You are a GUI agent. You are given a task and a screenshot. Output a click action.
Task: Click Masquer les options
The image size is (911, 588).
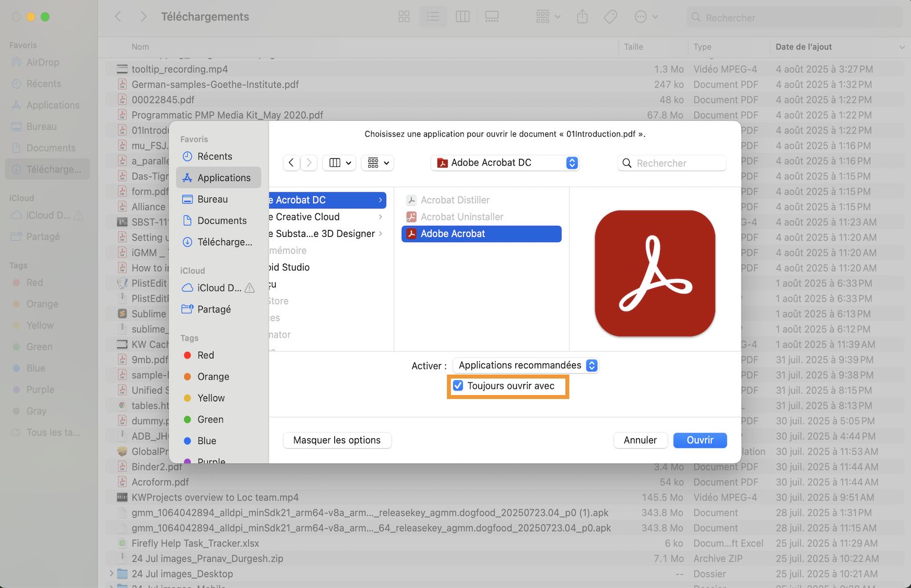337,440
